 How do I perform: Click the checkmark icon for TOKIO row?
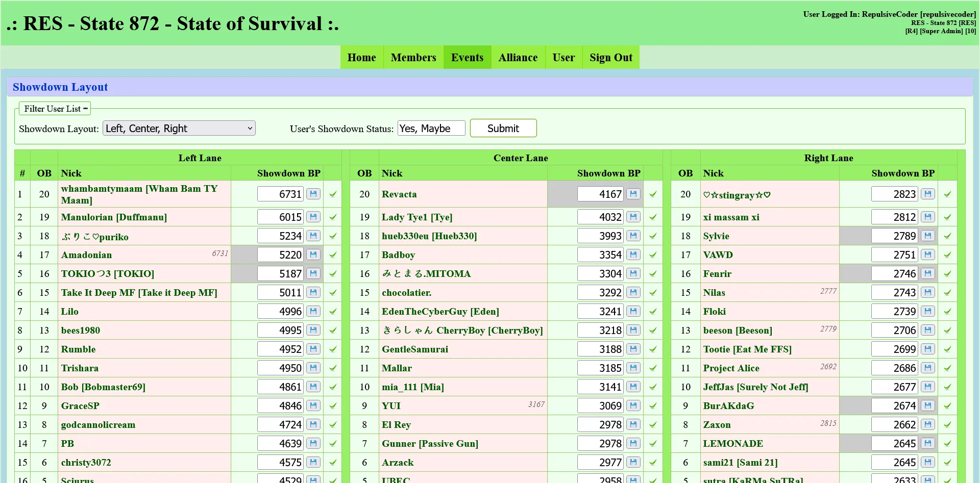point(333,274)
